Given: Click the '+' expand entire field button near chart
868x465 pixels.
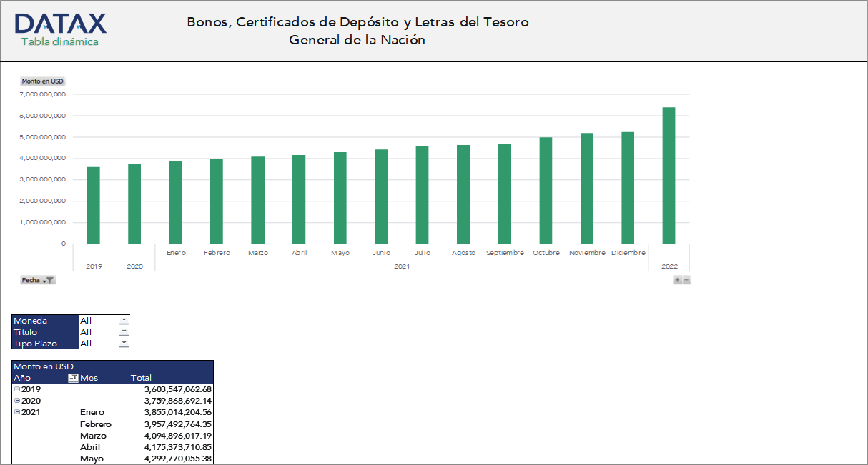Looking at the screenshot, I should (676, 279).
